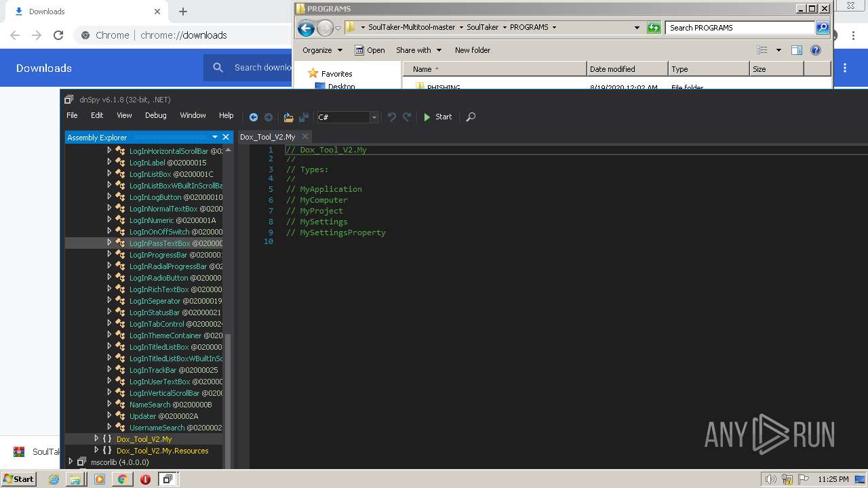Image resolution: width=868 pixels, height=488 pixels.
Task: Select LogInLogButton in Assembly Explorer
Action: (176, 197)
